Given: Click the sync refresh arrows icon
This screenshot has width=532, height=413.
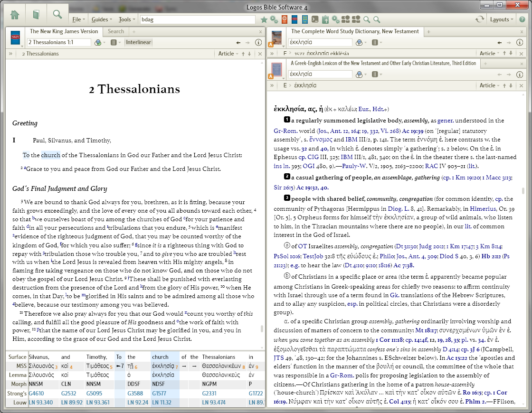Looking at the screenshot, I should [479, 19].
